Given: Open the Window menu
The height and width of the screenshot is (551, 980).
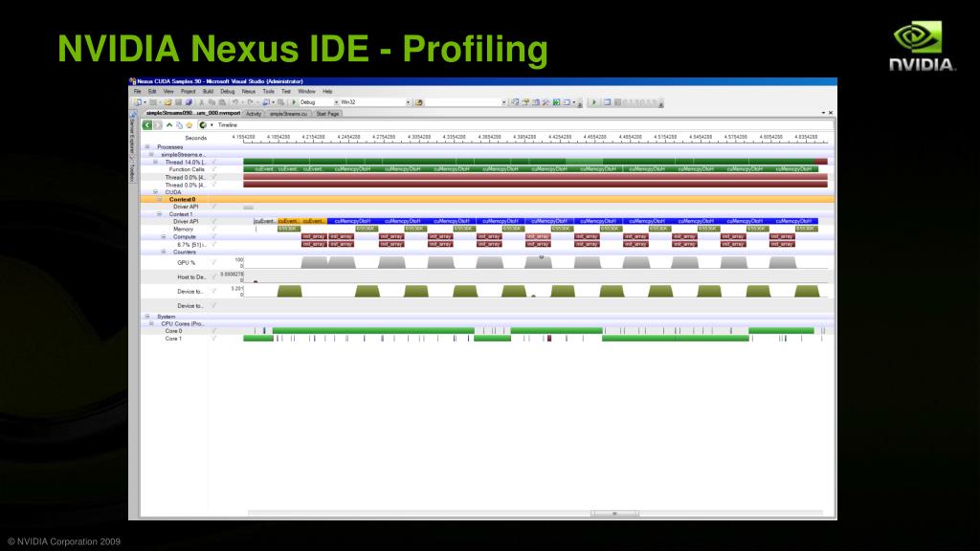Looking at the screenshot, I should 306,91.
